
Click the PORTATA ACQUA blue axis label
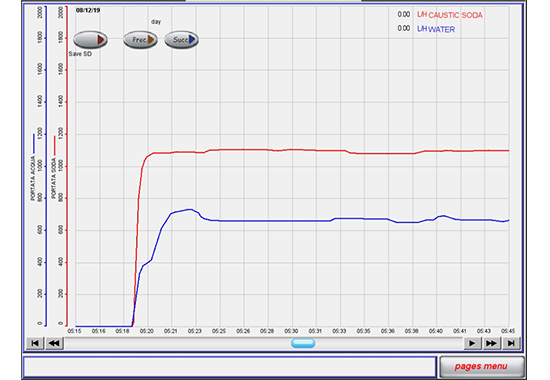coord(33,179)
